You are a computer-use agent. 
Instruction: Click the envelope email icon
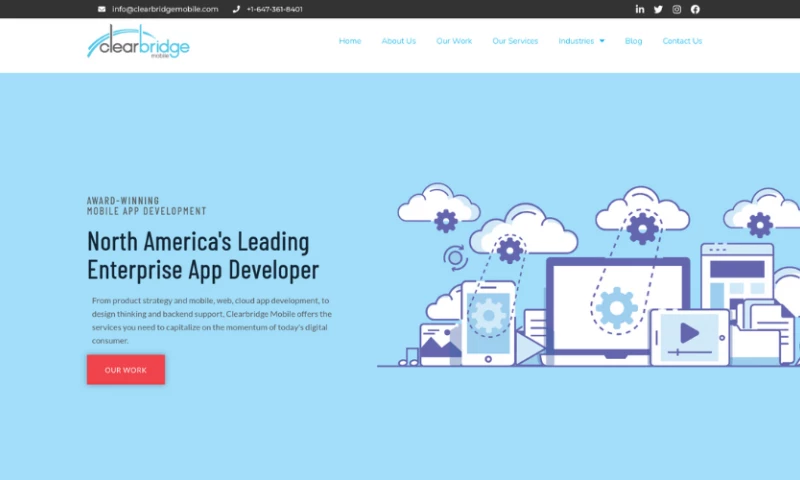[102, 9]
